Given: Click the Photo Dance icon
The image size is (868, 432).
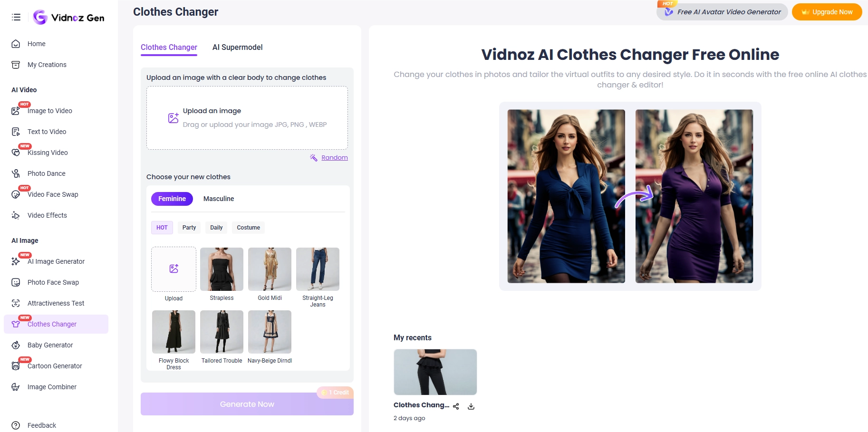Looking at the screenshot, I should [x=16, y=173].
